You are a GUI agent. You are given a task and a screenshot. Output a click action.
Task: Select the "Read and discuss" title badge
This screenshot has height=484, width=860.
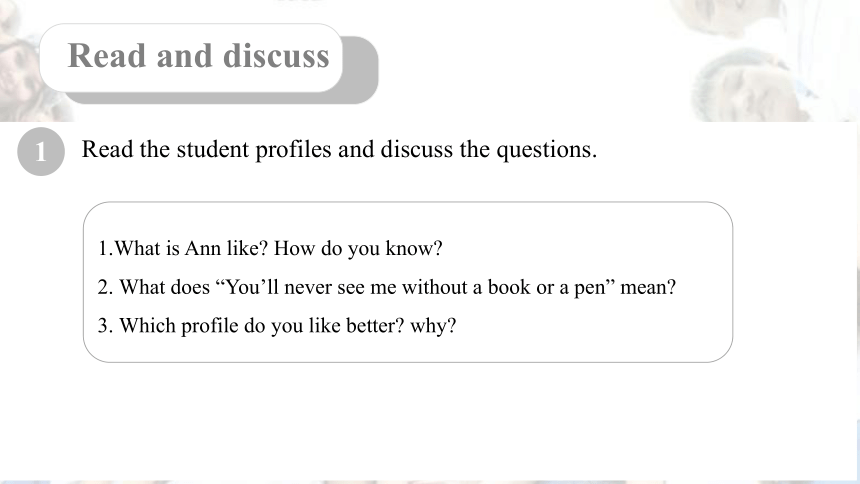click(191, 58)
